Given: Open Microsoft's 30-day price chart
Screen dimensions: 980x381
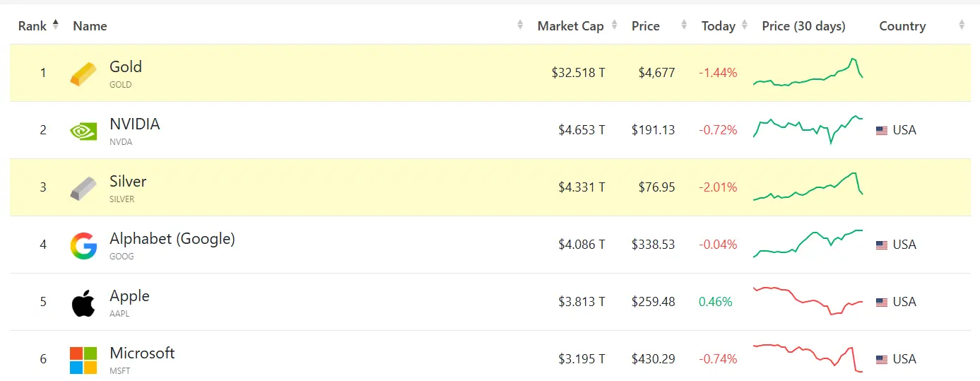Looking at the screenshot, I should coord(808,358).
